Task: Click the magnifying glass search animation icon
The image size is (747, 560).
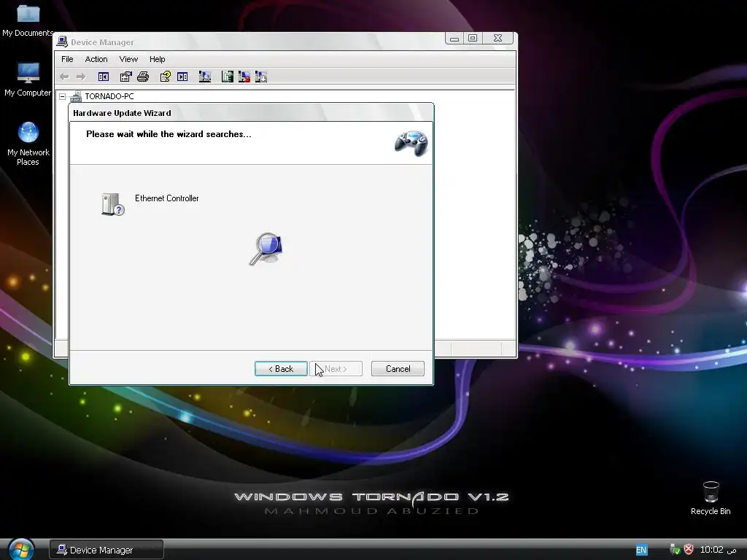Action: pyautogui.click(x=266, y=249)
